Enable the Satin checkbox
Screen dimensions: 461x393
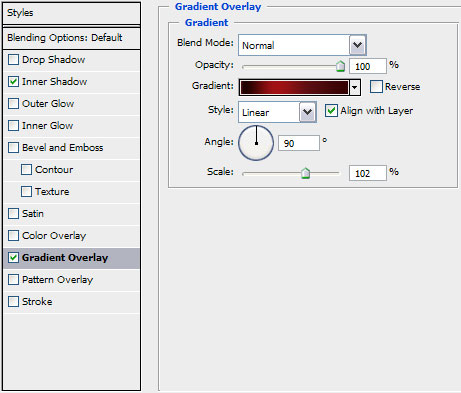pos(13,214)
